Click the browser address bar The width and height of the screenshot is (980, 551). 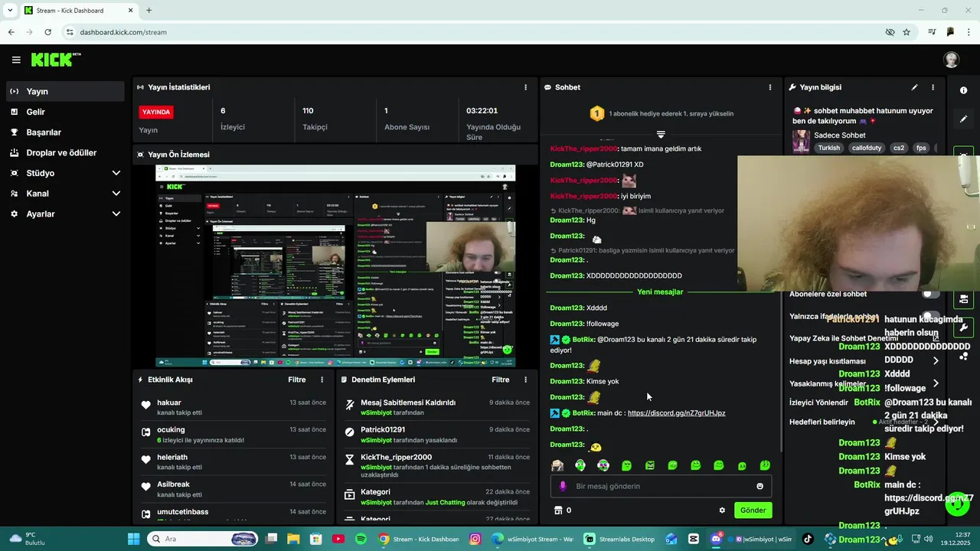point(475,32)
